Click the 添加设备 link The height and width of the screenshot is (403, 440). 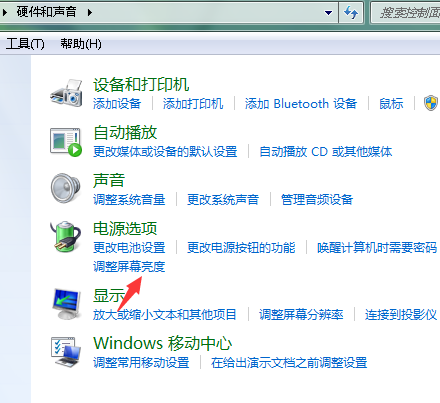pos(117,104)
